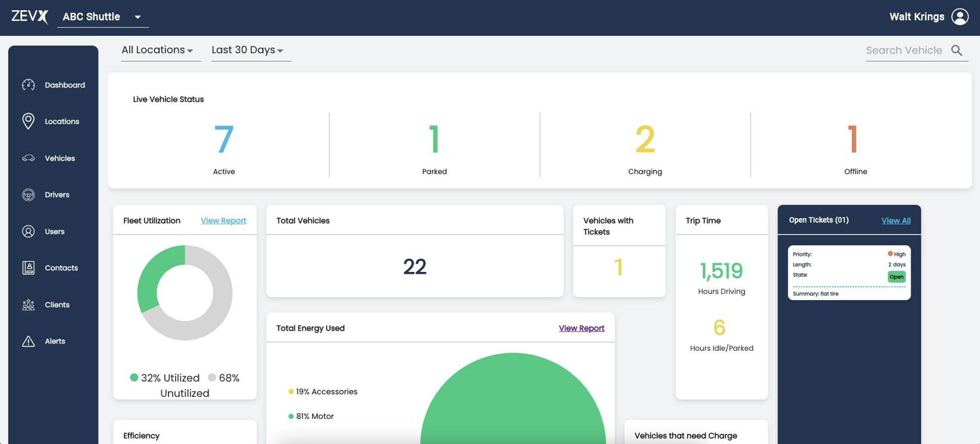Click the 2 Charging vehicles count
Image resolution: width=980 pixels, height=444 pixels.
click(645, 139)
